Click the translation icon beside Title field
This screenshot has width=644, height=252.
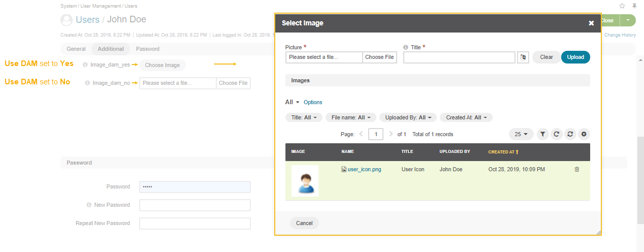(x=523, y=57)
